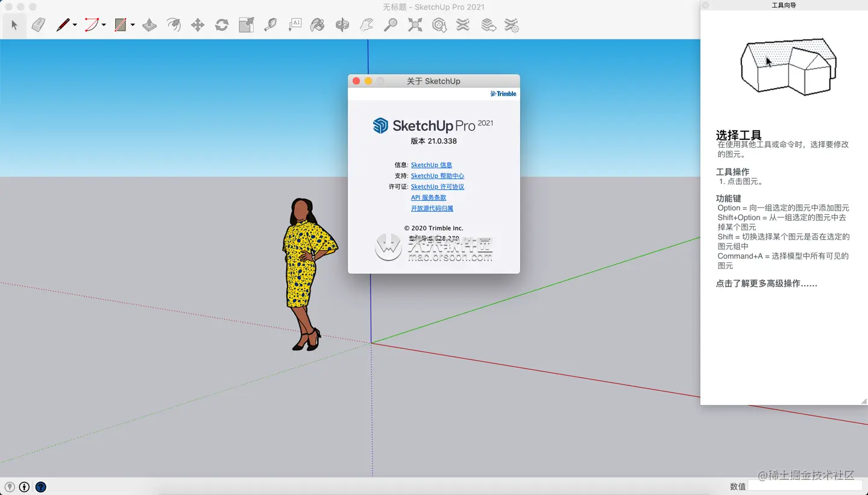Activate the Select arrow tool
868x495 pixels.
click(14, 25)
